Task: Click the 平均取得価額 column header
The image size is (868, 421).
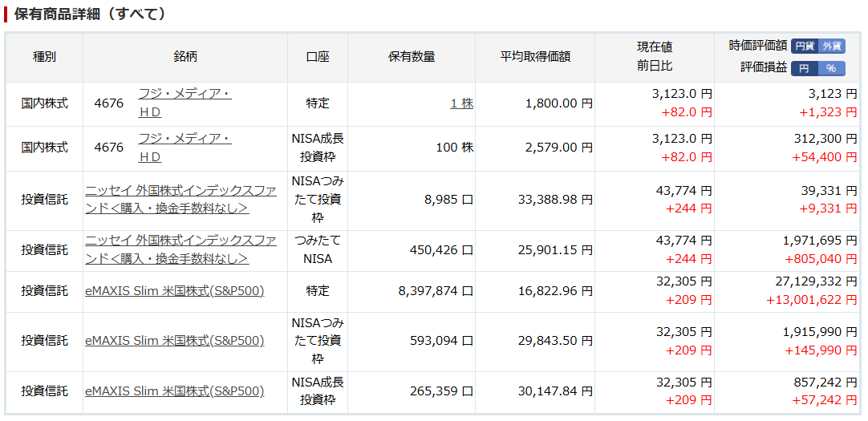Action: tap(535, 57)
